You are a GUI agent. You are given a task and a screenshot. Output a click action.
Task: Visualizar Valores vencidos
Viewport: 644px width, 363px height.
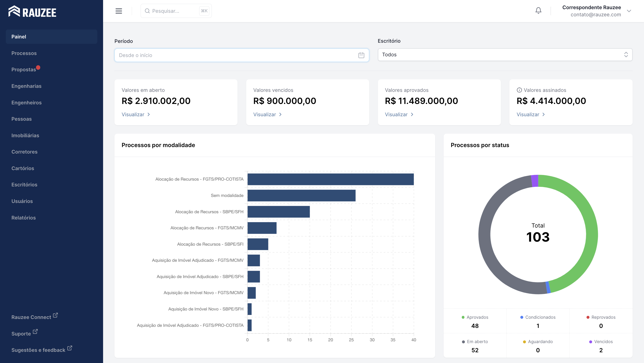click(267, 114)
